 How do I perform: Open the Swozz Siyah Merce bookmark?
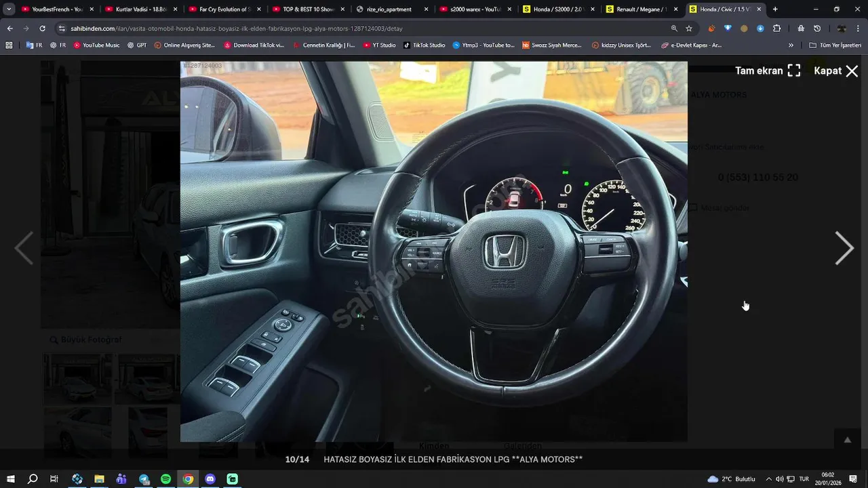tap(552, 45)
